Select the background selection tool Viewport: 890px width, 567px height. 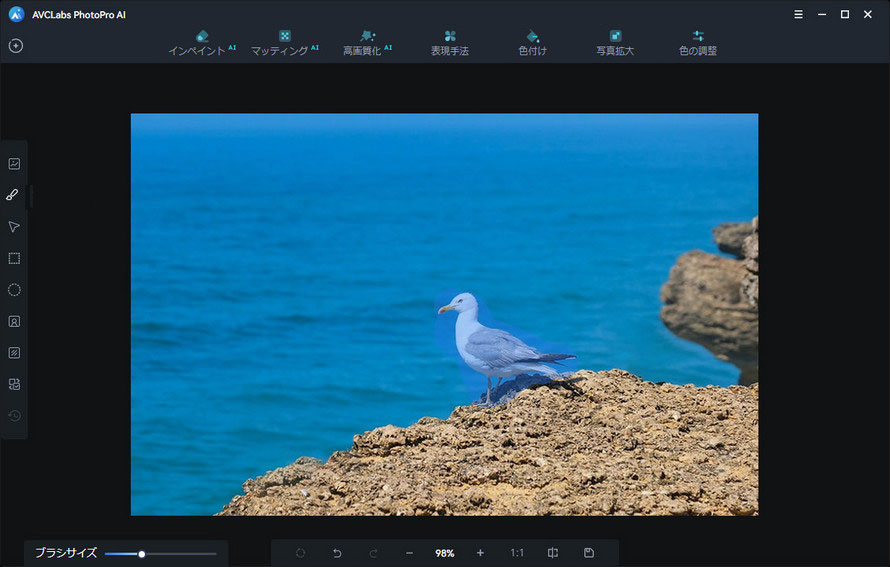click(x=14, y=353)
